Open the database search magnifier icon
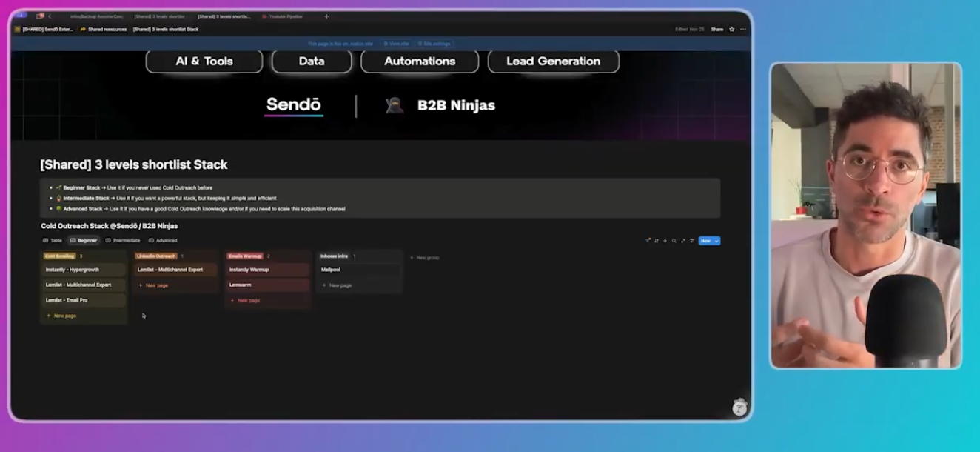This screenshot has height=452, width=980. (674, 240)
